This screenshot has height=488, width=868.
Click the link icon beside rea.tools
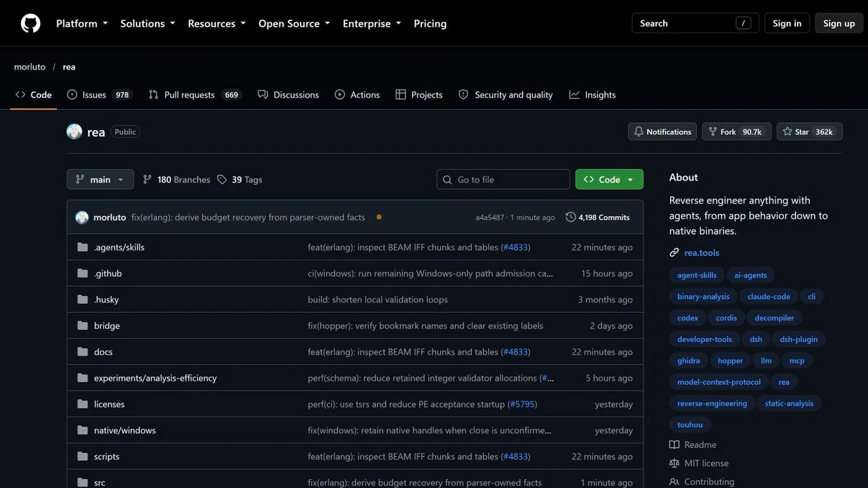coord(674,253)
